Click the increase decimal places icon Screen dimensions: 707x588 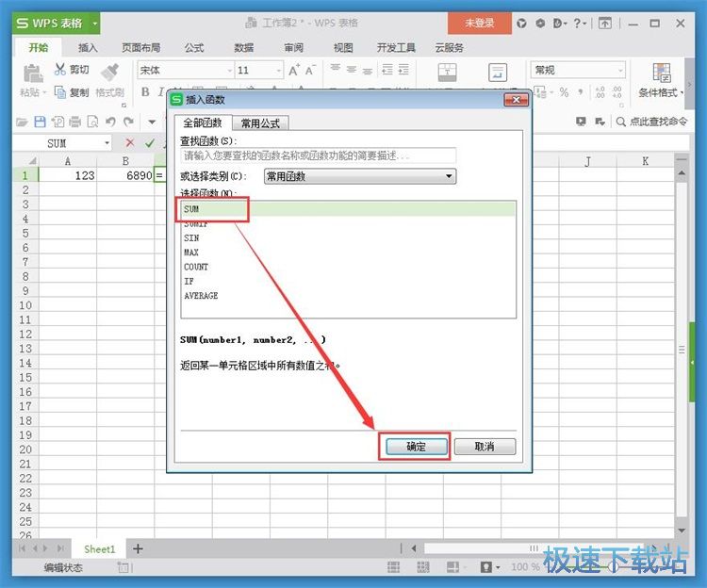(x=600, y=92)
